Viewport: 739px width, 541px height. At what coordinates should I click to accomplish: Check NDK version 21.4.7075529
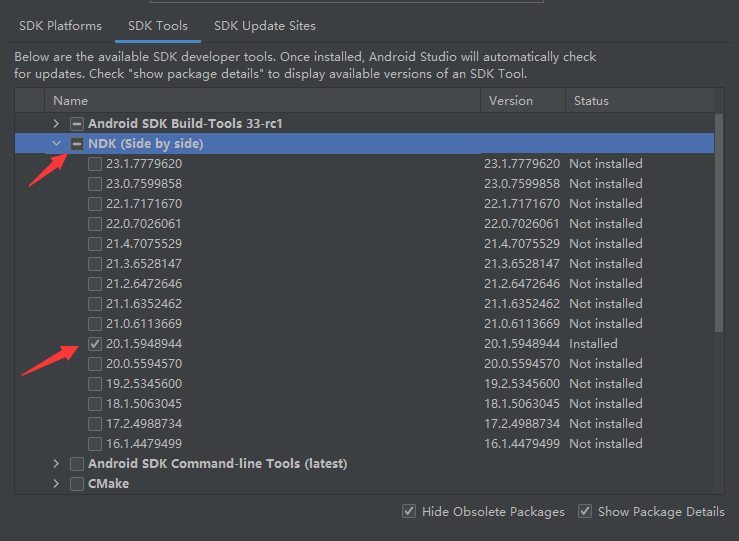pyautogui.click(x=95, y=244)
